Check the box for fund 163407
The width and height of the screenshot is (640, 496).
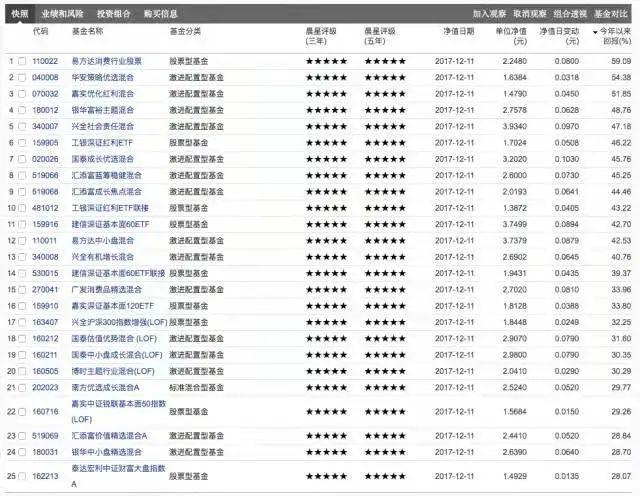22,323
